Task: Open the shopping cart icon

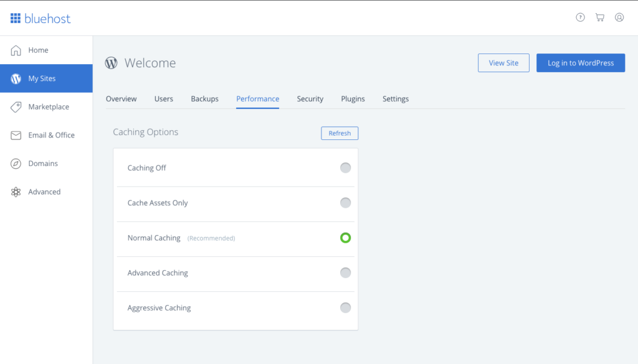Action: point(600,17)
